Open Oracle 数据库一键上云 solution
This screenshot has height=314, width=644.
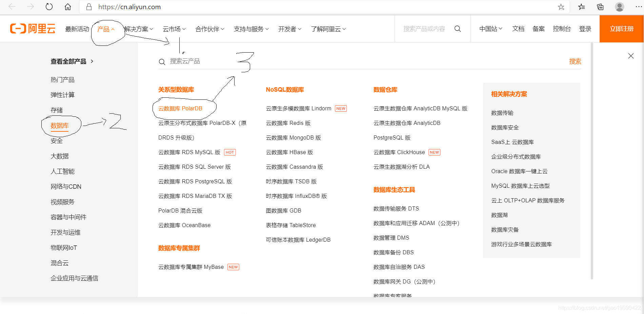519,171
